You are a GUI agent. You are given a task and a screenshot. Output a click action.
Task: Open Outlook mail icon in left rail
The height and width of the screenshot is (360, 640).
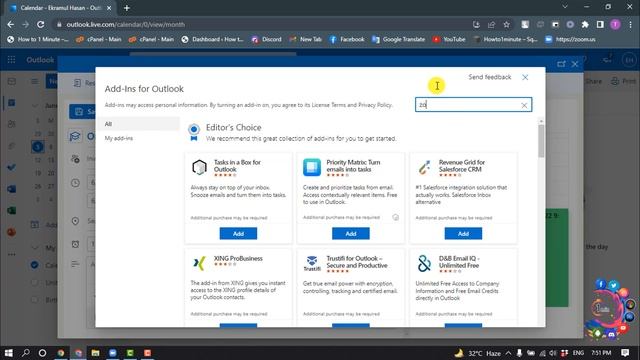(11, 81)
